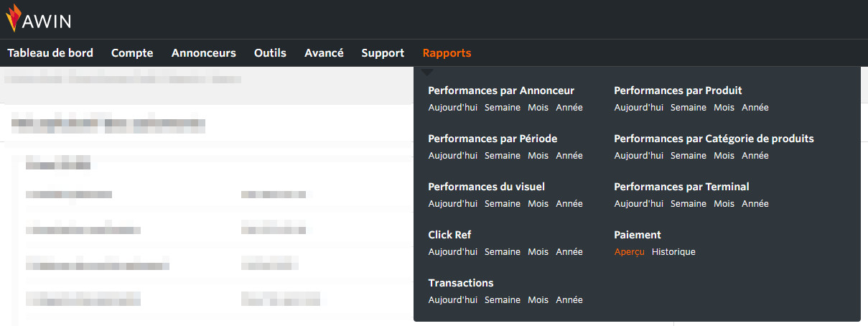
Task: Select Semaine under Performances par Annonceur
Action: click(503, 108)
